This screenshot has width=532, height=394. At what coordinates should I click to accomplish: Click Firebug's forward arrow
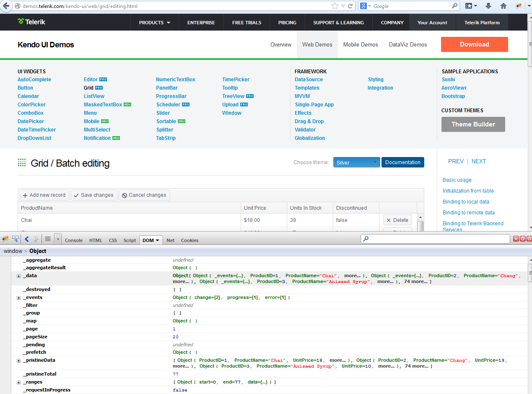36,239
